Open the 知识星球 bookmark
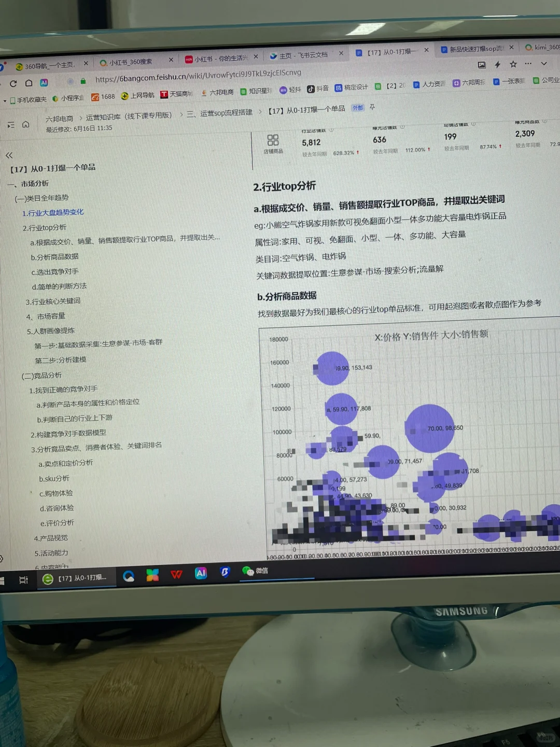560x747 pixels. [256, 91]
